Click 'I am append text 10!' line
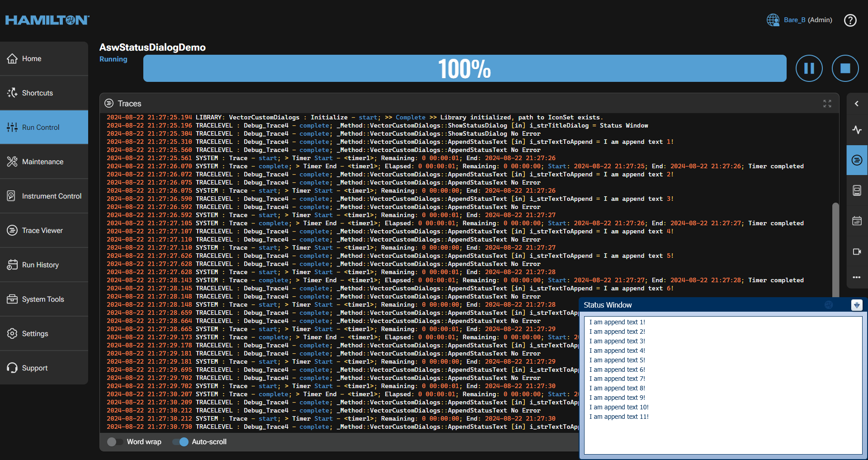Image resolution: width=868 pixels, height=460 pixels. click(619, 407)
